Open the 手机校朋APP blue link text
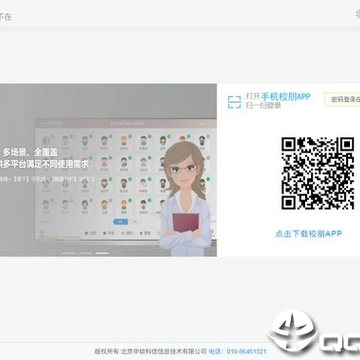Viewport: 360px width, 360px height. pos(285,97)
